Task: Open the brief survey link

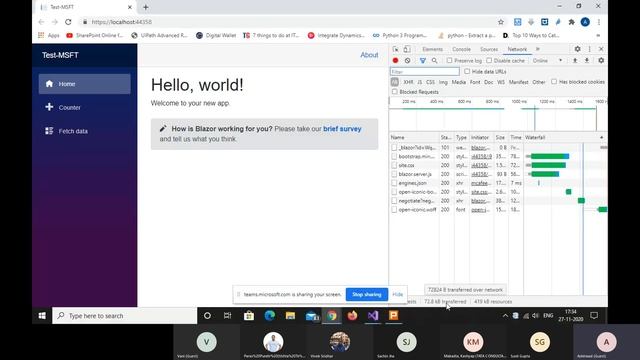Action: tap(342, 129)
